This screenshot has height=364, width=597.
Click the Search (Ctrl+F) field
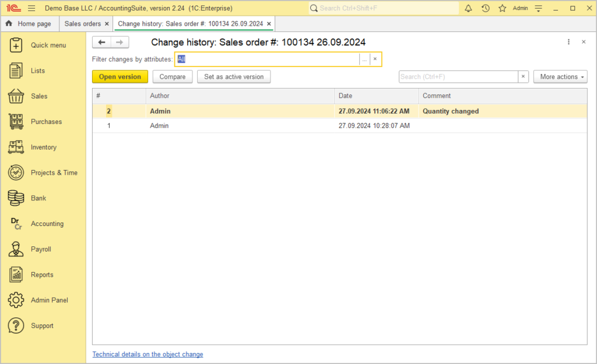click(x=458, y=76)
